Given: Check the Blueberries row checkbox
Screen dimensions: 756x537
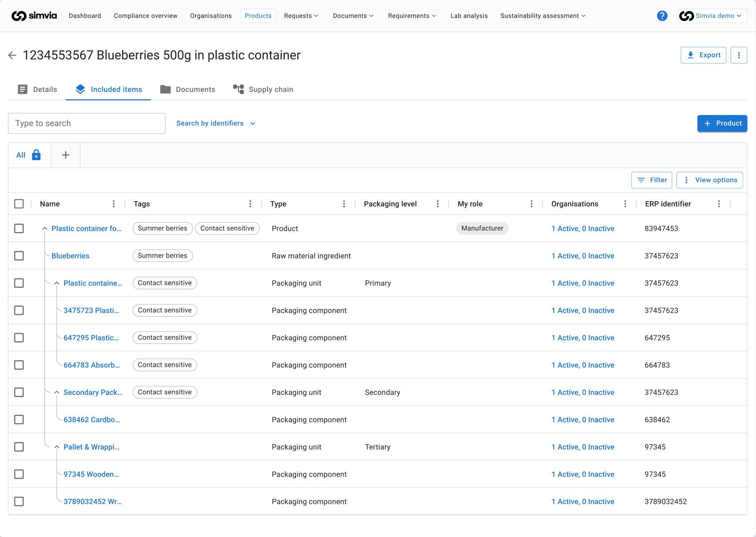Looking at the screenshot, I should pos(19,256).
